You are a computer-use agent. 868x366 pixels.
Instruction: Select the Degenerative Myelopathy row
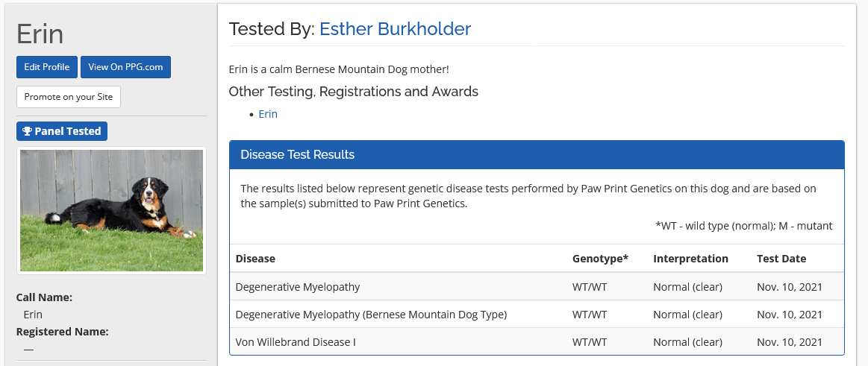(297, 287)
